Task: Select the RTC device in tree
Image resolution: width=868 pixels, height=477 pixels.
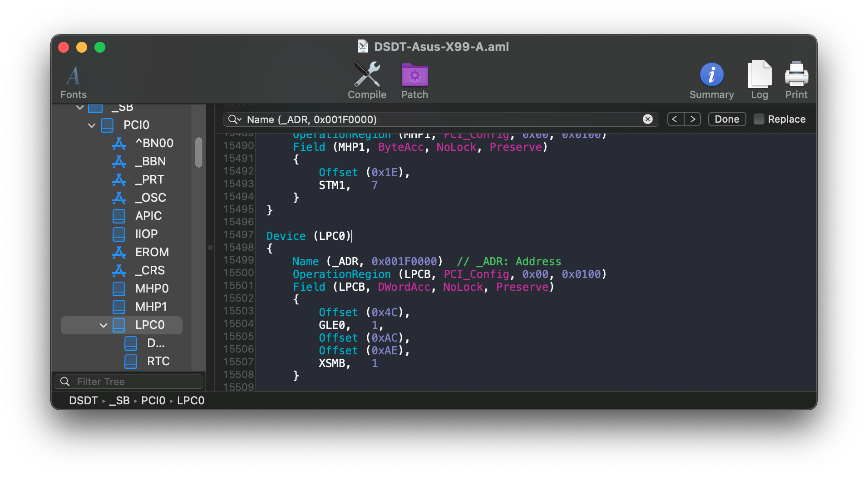Action: 158,361
